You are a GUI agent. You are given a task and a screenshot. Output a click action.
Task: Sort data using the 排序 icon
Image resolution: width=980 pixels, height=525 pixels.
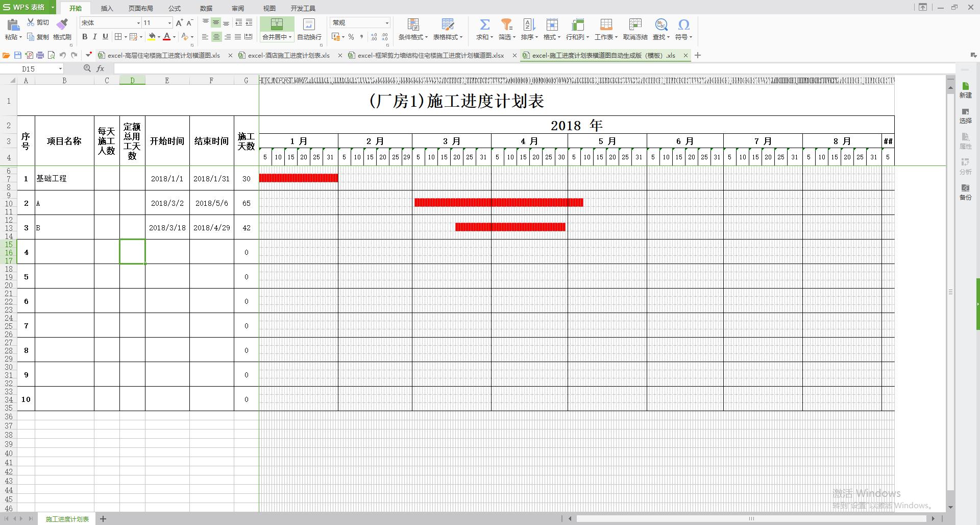(528, 28)
